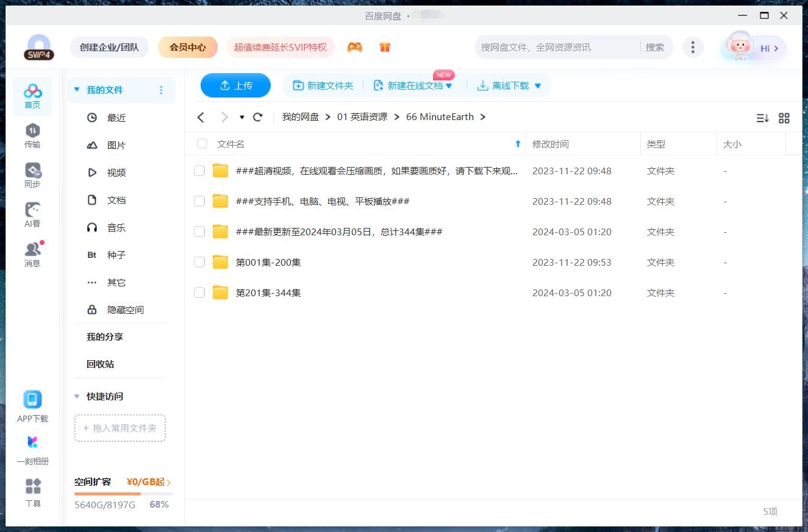Open the 离线下载 dropdown arrow
This screenshot has width=808, height=532.
tap(538, 86)
